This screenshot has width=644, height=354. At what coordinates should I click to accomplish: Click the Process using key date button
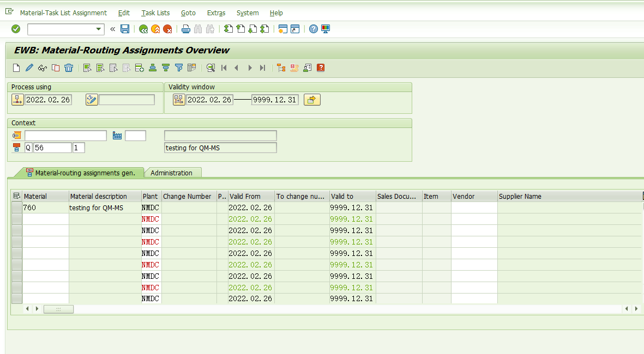point(17,99)
